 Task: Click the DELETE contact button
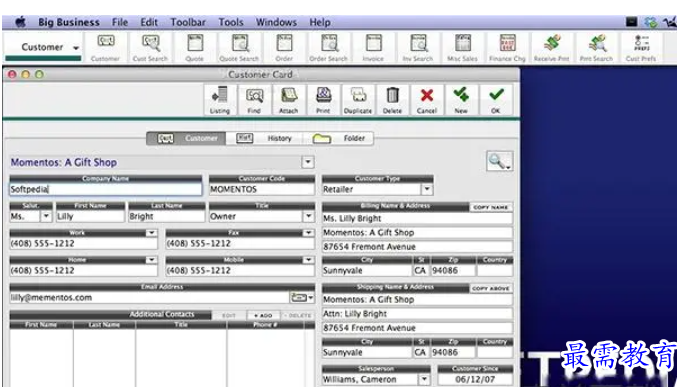coord(298,315)
